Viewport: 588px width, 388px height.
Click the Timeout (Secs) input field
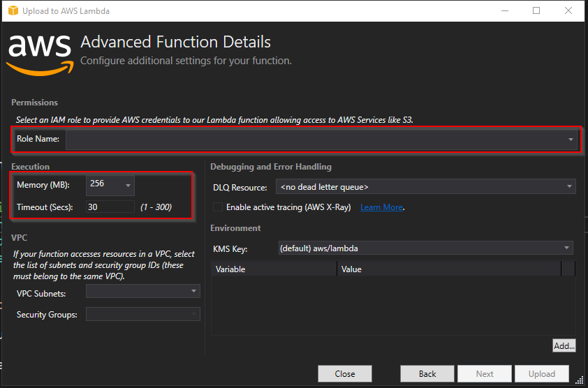(x=110, y=207)
